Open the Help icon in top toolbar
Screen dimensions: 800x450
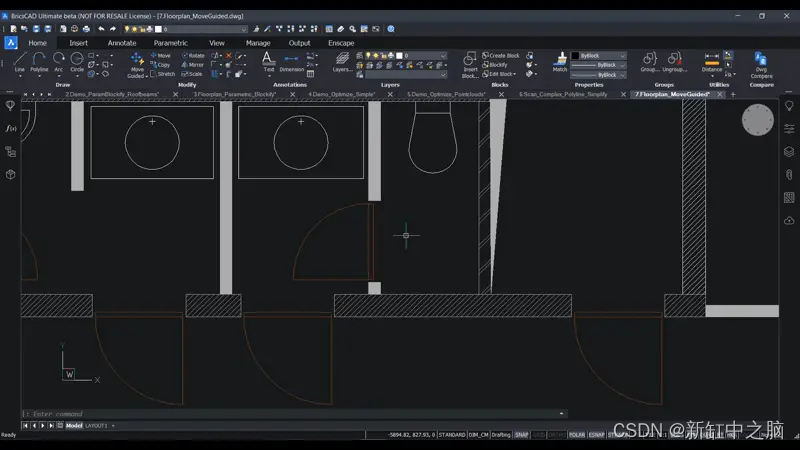tap(391, 29)
